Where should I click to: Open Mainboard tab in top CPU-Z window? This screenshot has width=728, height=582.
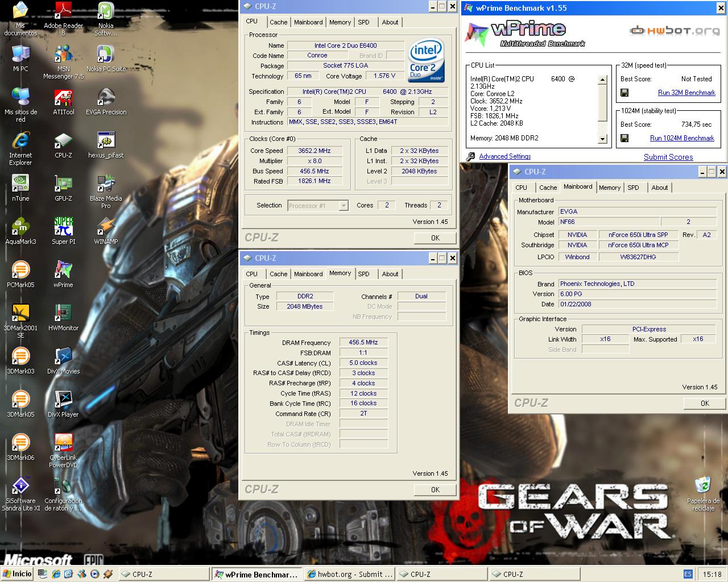coord(308,22)
